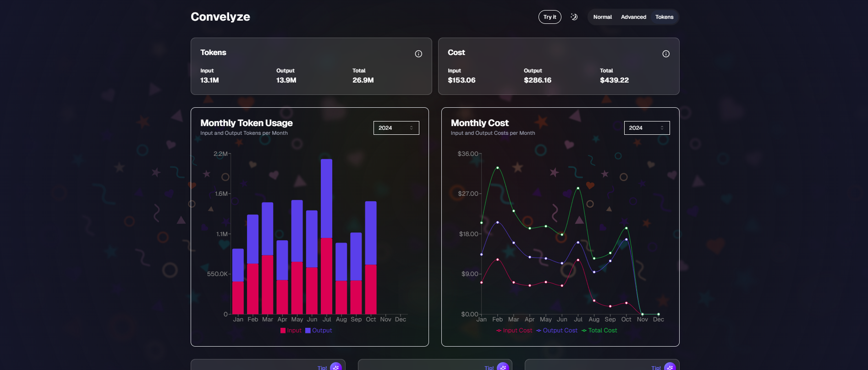Toggle the Input Cost legend item
Image resolution: width=868 pixels, height=370 pixels.
(x=514, y=331)
